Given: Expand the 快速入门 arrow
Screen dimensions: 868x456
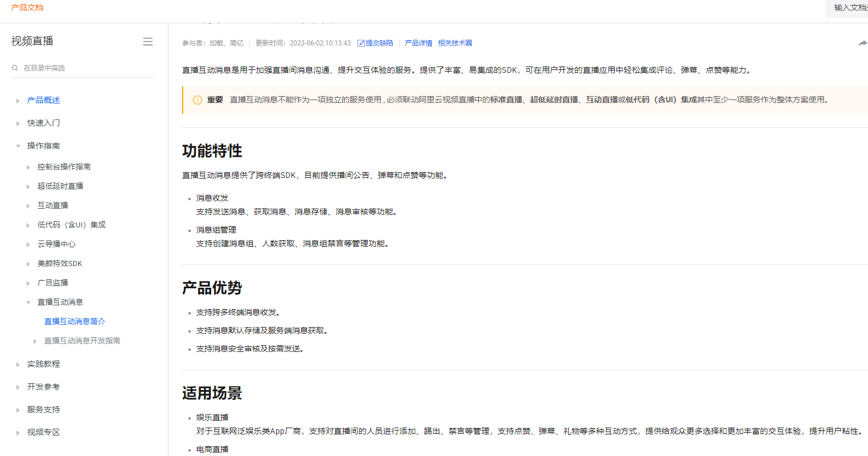Looking at the screenshot, I should [x=18, y=123].
